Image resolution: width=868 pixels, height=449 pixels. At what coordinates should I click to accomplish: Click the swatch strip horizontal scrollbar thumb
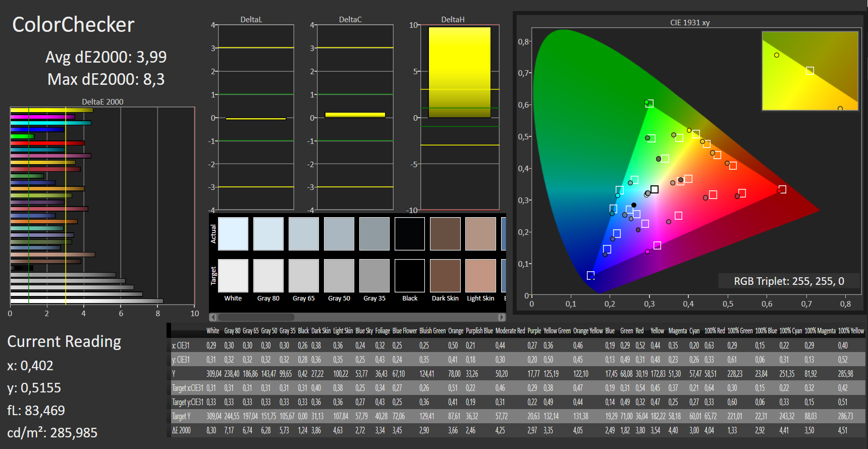click(256, 317)
